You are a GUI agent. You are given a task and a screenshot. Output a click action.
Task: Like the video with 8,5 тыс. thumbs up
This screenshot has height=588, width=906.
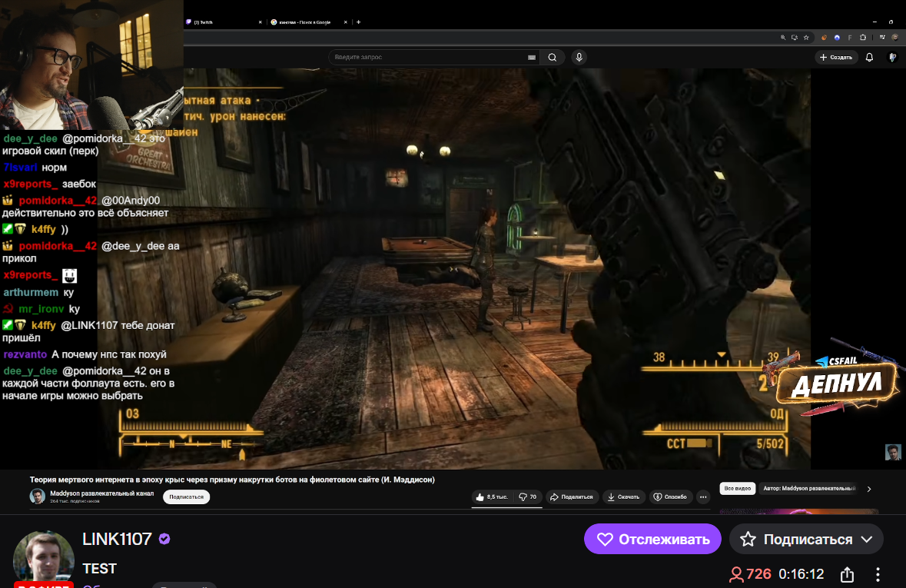tap(493, 497)
